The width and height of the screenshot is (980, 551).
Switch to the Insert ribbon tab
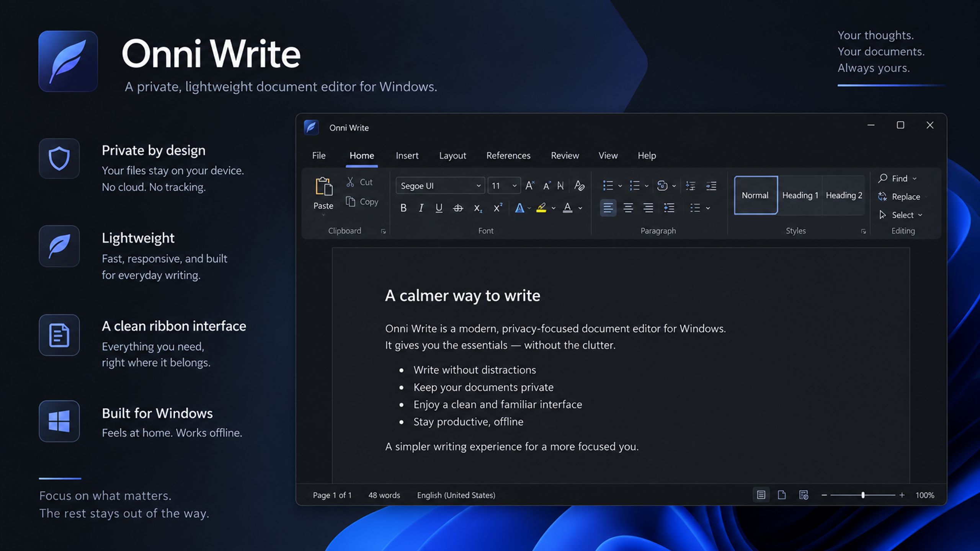(407, 155)
